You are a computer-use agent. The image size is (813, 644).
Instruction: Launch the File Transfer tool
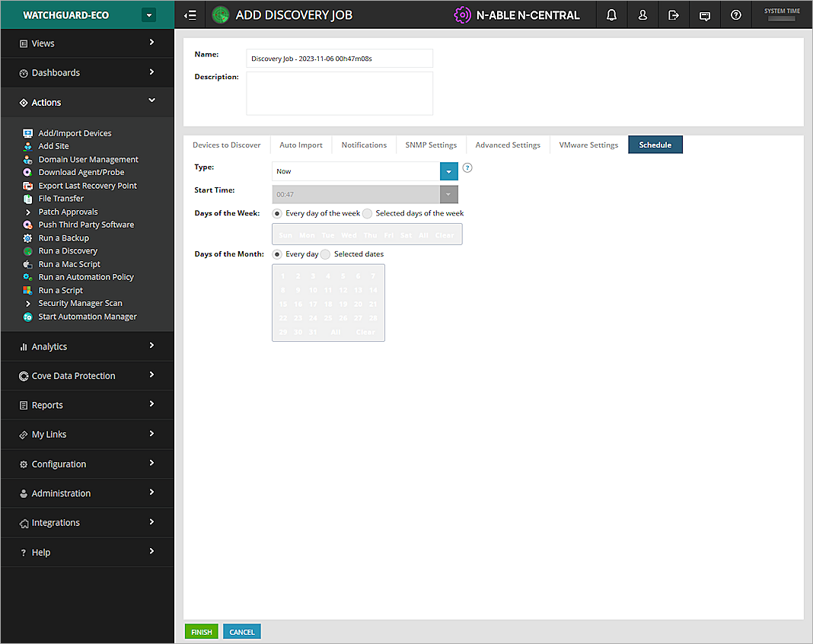60,198
